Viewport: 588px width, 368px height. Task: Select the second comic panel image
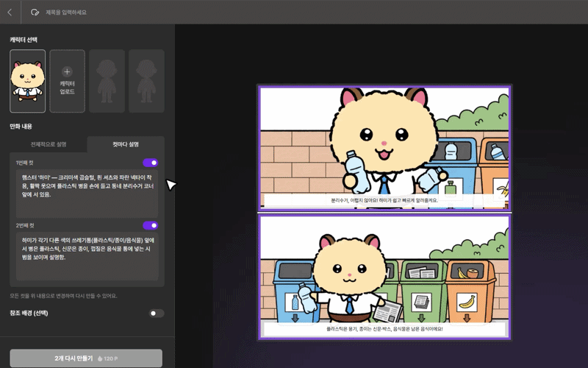click(x=384, y=277)
